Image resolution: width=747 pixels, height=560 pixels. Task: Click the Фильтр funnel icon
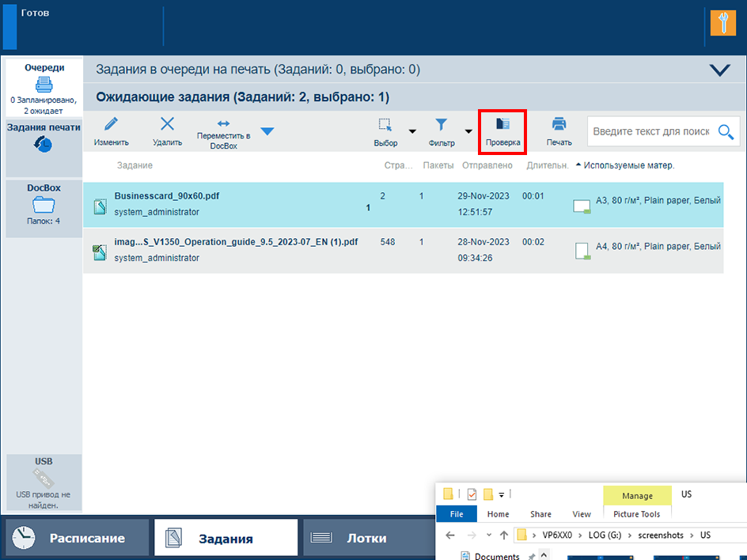pos(441,125)
